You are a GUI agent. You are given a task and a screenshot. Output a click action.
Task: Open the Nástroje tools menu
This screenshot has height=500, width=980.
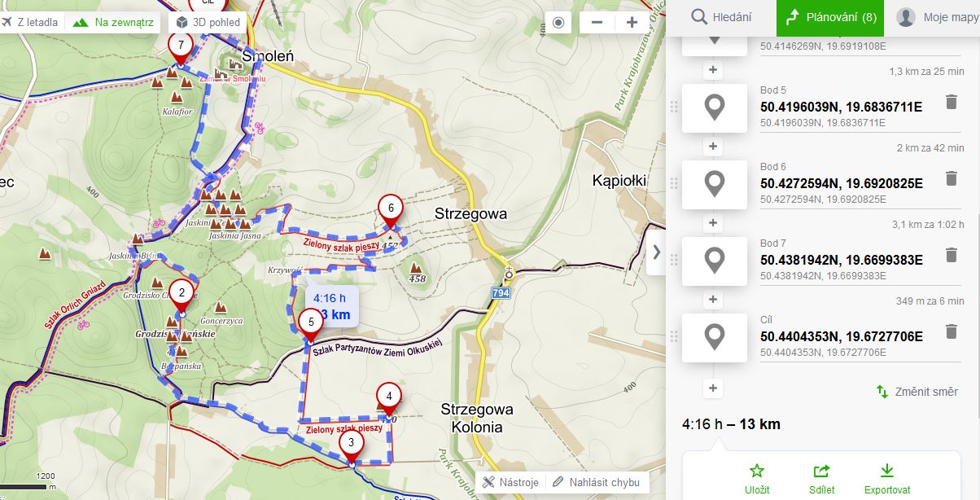click(510, 482)
